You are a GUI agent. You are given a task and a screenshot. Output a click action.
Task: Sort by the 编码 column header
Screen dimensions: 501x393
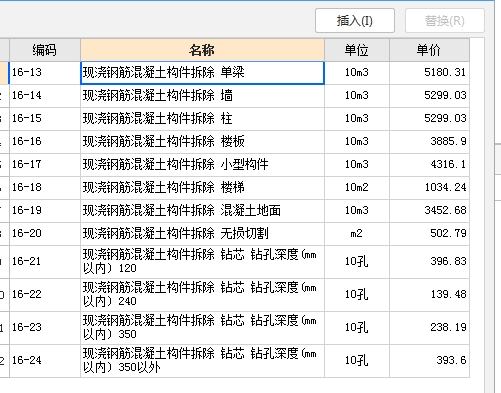click(45, 50)
